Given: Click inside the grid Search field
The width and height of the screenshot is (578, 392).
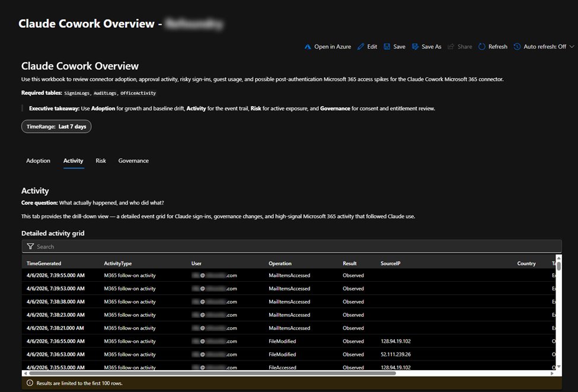Looking at the screenshot, I should [x=292, y=246].
